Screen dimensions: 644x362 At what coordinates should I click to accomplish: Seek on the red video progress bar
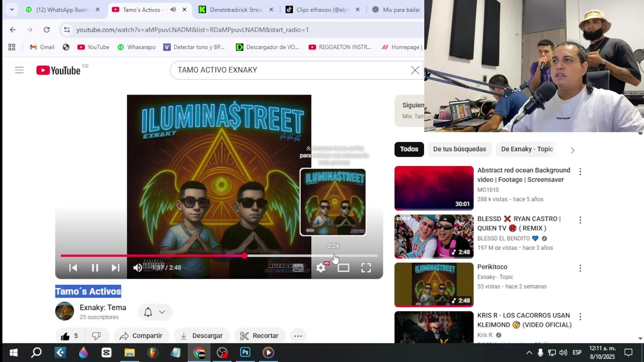[x=219, y=256]
